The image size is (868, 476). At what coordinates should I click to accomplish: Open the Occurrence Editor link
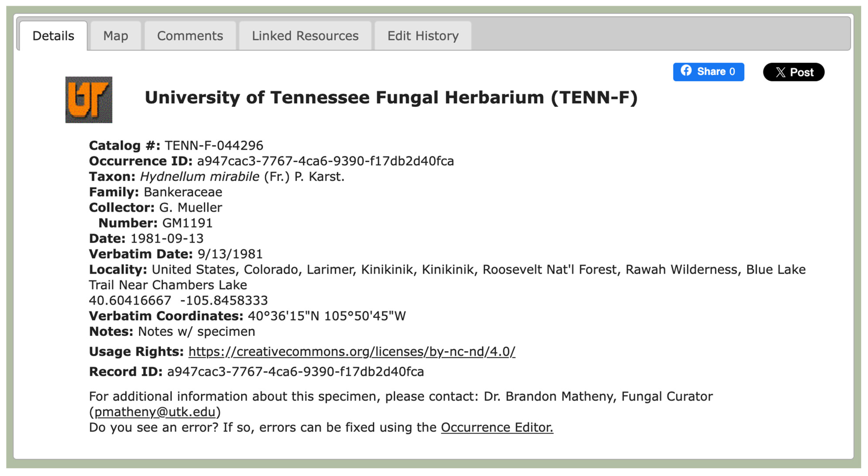(497, 427)
